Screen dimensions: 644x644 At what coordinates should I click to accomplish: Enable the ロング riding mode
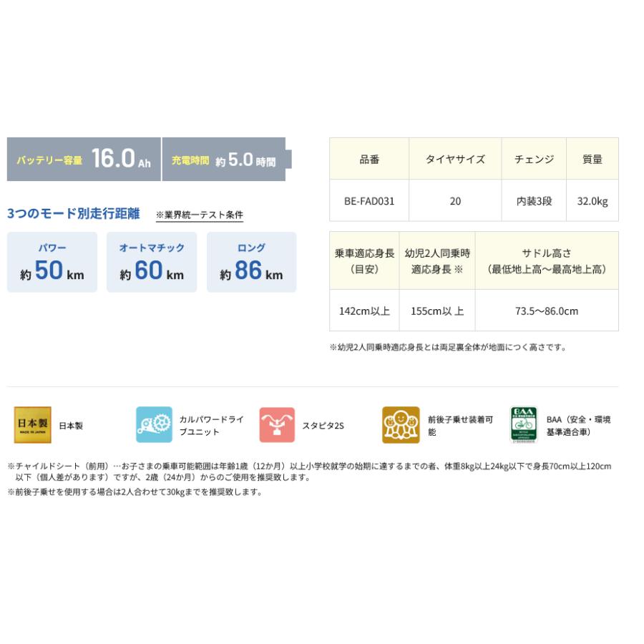[x=251, y=261]
